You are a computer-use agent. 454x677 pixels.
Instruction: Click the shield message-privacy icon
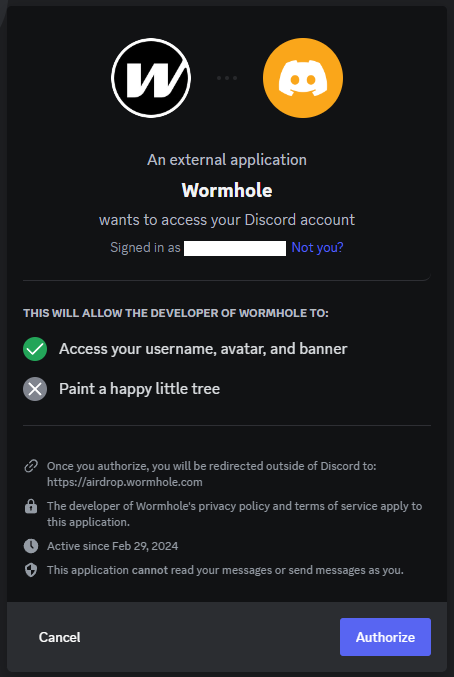[x=31, y=570]
